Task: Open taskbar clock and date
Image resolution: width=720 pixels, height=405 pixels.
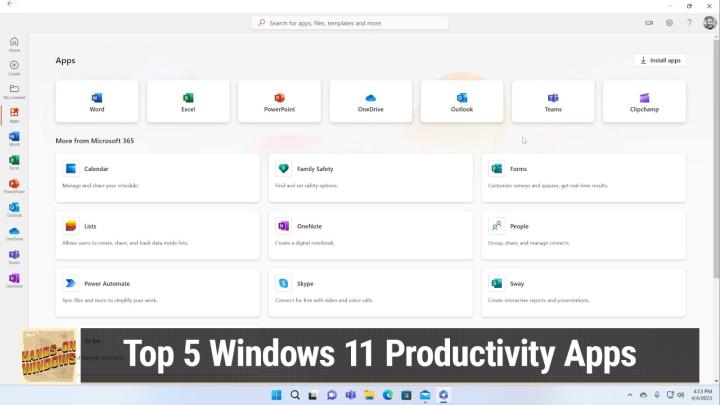Action: coord(702,395)
